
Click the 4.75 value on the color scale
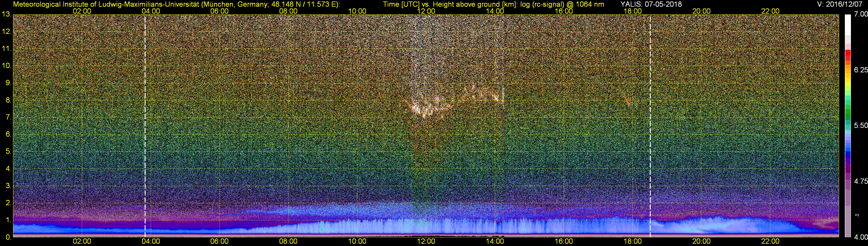[861, 181]
